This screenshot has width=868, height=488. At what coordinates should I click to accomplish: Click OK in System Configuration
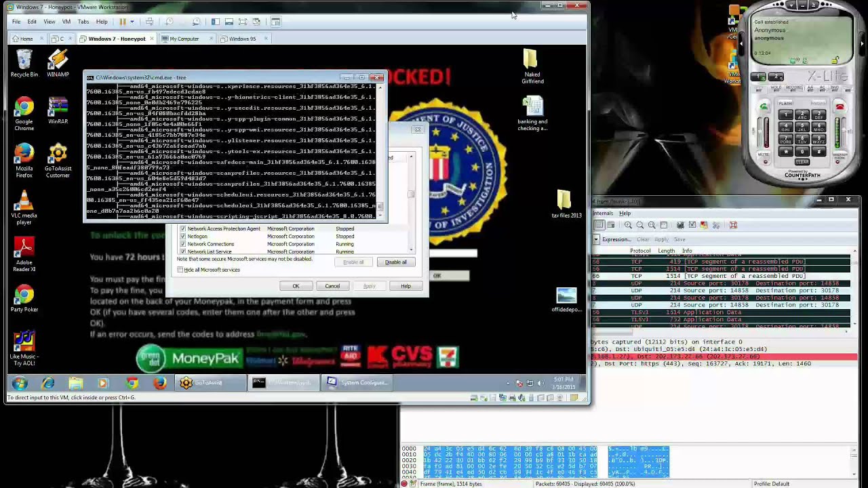coord(296,286)
